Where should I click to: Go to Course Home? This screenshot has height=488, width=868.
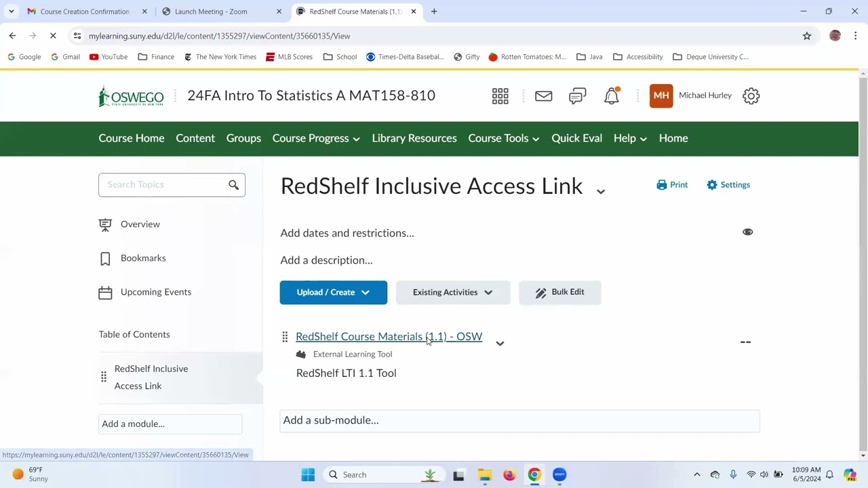pos(132,138)
